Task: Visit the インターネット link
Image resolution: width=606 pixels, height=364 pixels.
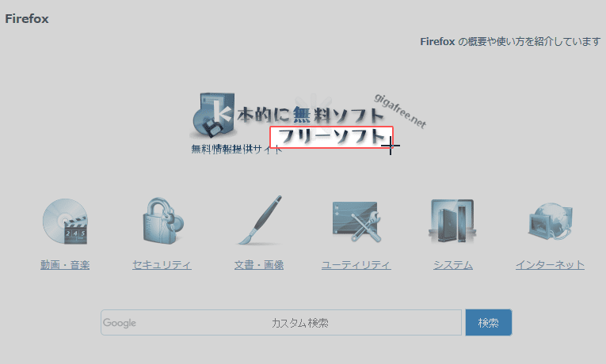Action: click(x=550, y=265)
